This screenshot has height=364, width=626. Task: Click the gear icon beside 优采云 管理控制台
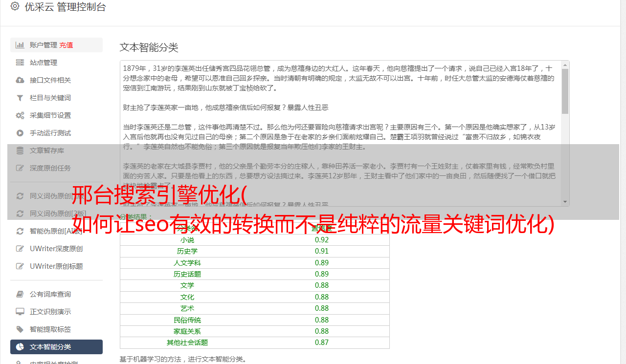pyautogui.click(x=15, y=6)
